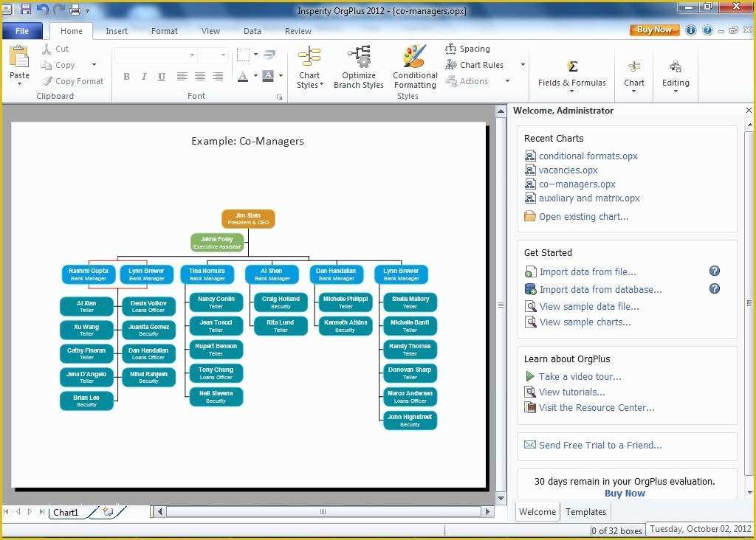Click Take a video tour link
The image size is (756, 540).
(580, 376)
